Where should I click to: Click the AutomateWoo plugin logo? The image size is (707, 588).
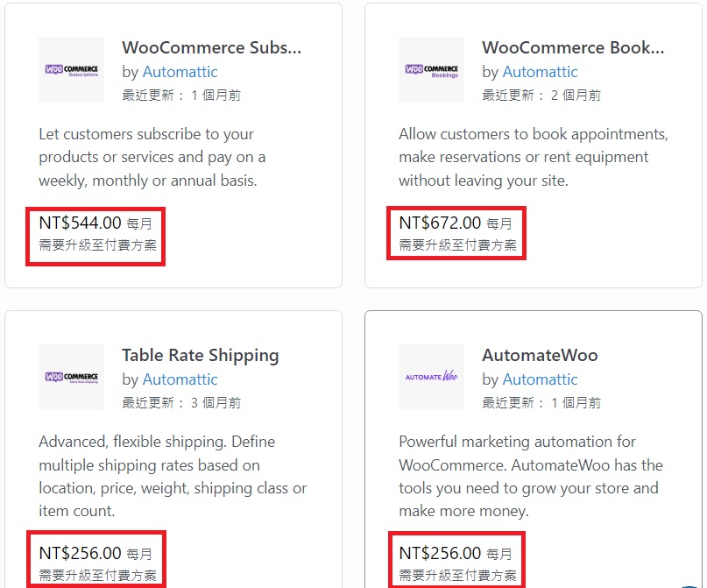pyautogui.click(x=432, y=378)
